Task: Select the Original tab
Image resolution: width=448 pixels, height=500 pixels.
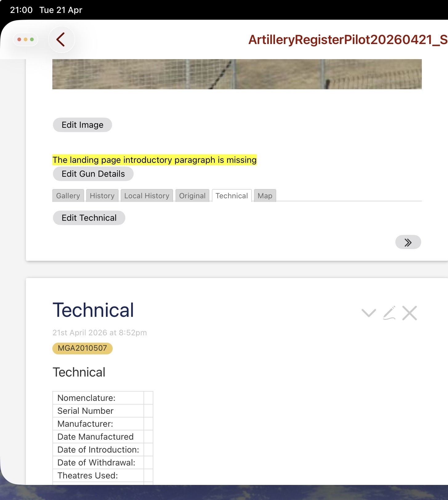Action: point(192,196)
